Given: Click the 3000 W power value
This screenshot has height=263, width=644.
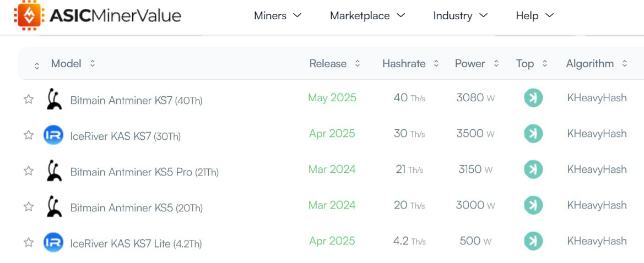Looking at the screenshot, I should click(x=475, y=205).
